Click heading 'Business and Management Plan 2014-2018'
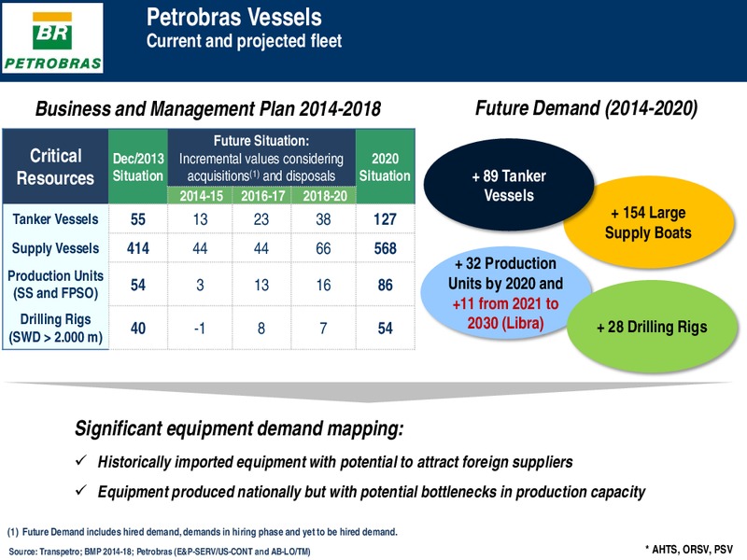 click(x=208, y=108)
